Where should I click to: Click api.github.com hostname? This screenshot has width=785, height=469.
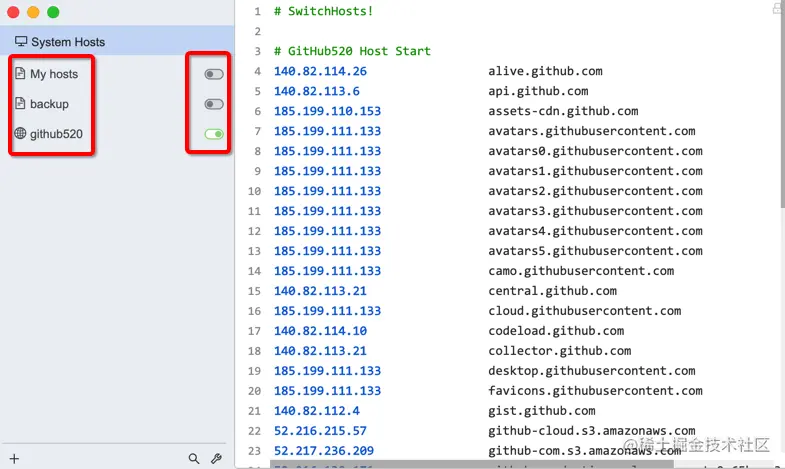[x=538, y=91]
